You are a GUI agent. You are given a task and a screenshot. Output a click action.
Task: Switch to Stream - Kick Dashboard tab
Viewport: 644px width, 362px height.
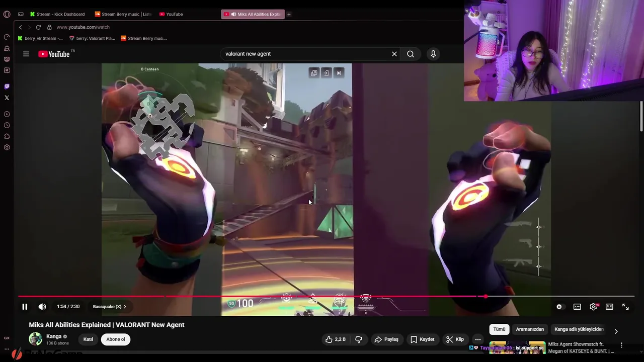click(x=57, y=14)
